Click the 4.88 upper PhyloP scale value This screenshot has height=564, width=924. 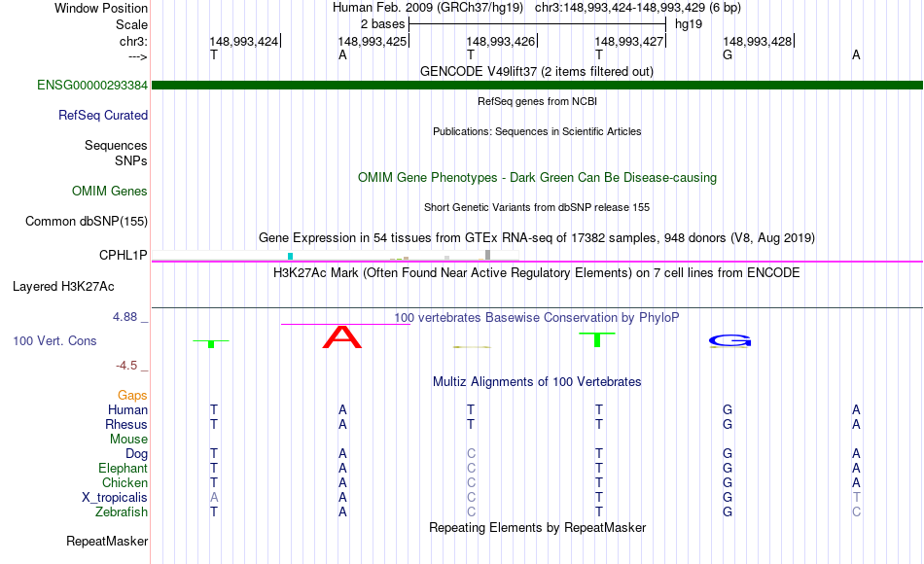[x=124, y=317]
